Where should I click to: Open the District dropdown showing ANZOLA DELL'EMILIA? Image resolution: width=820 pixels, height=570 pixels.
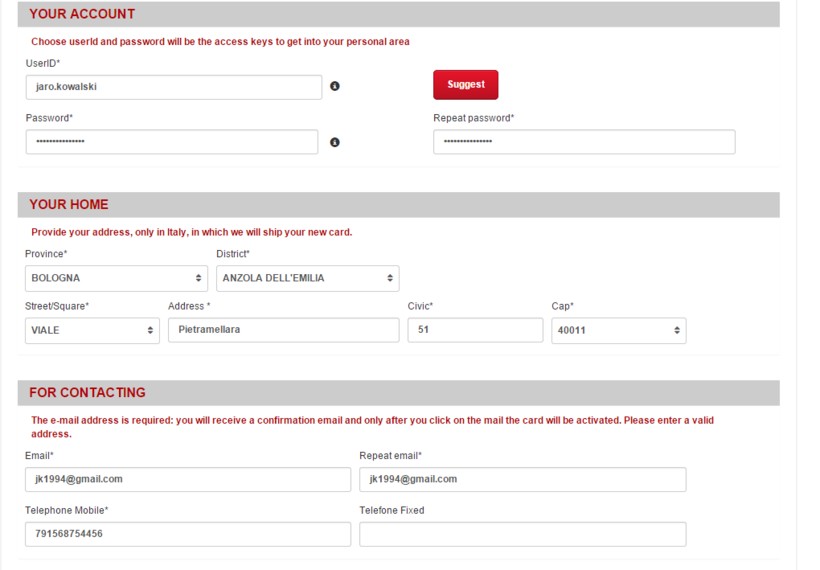(x=308, y=278)
